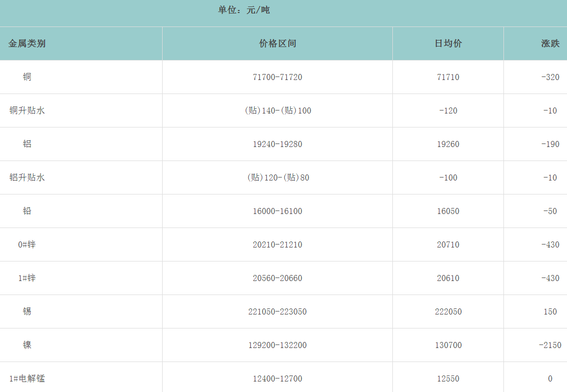This screenshot has height=392, width=567.
Task: Click the 价格区间 column header
Action: [x=278, y=43]
